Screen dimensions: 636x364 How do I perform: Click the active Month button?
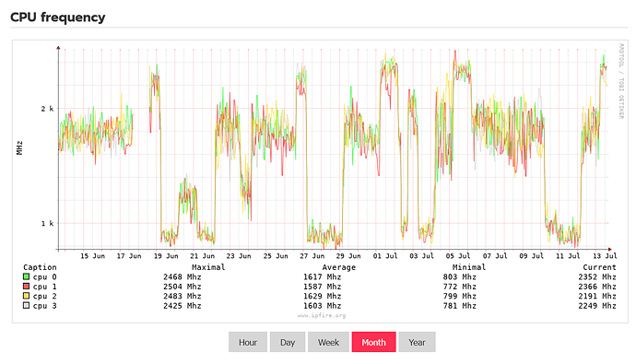coord(373,342)
